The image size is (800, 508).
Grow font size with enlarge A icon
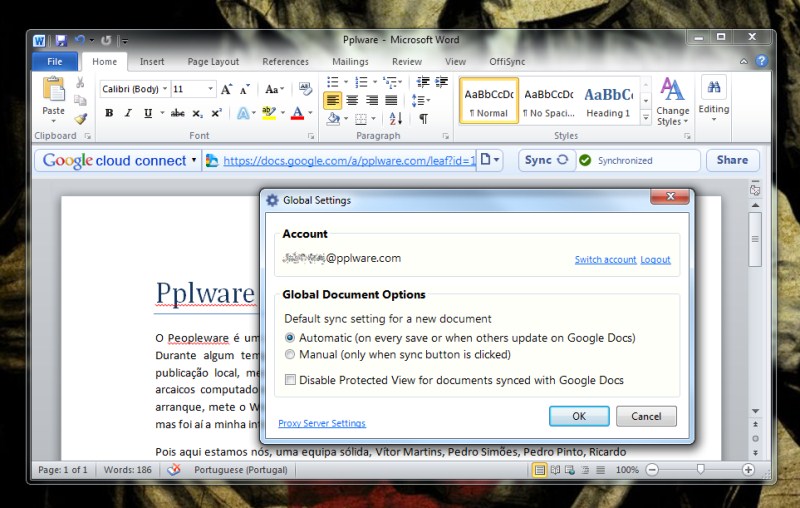pos(227,89)
